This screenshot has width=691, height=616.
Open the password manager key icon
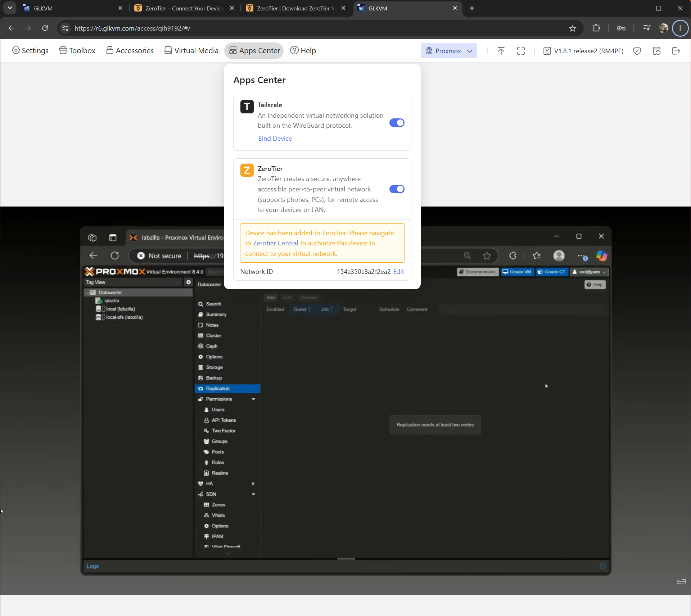(x=621, y=28)
